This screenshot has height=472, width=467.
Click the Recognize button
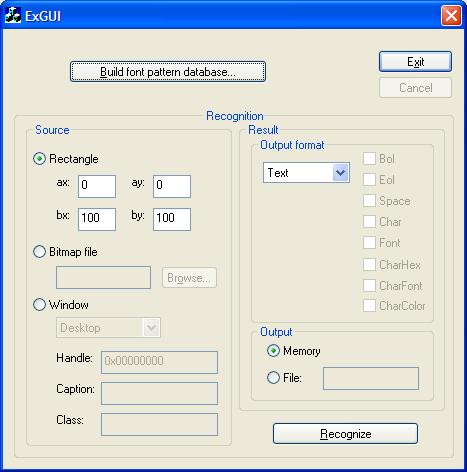click(345, 433)
